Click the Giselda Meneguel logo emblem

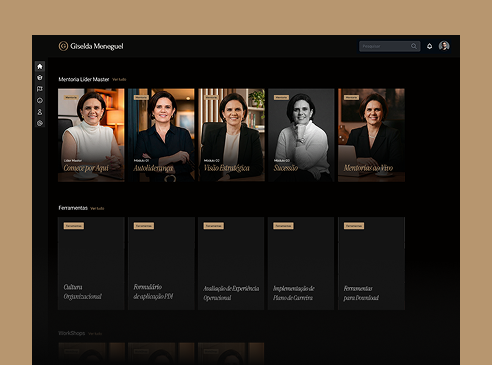63,46
